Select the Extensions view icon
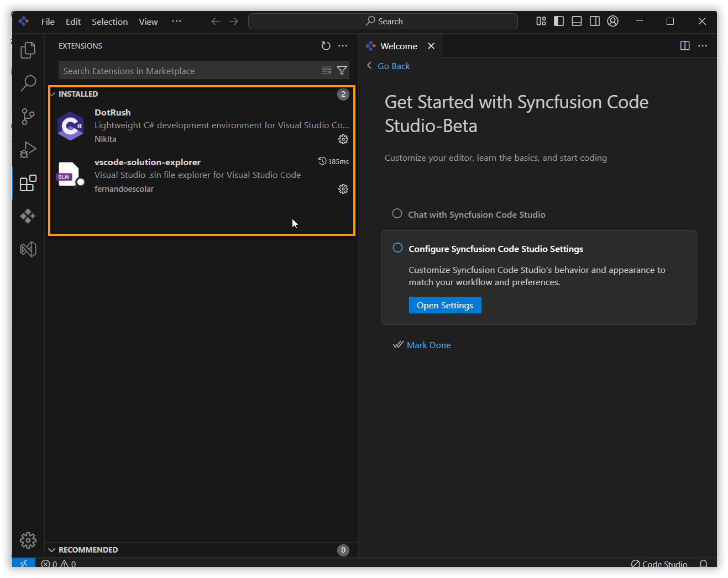This screenshot has width=728, height=578. click(x=28, y=183)
